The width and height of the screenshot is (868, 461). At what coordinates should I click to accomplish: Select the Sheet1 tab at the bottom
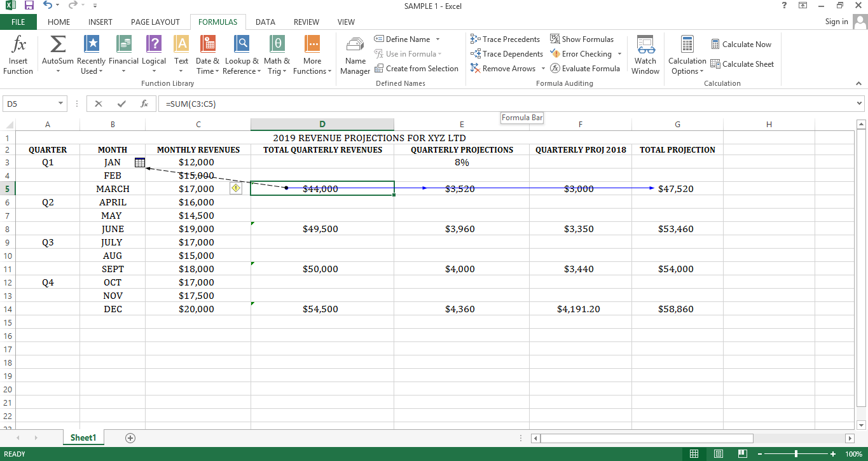coord(83,437)
